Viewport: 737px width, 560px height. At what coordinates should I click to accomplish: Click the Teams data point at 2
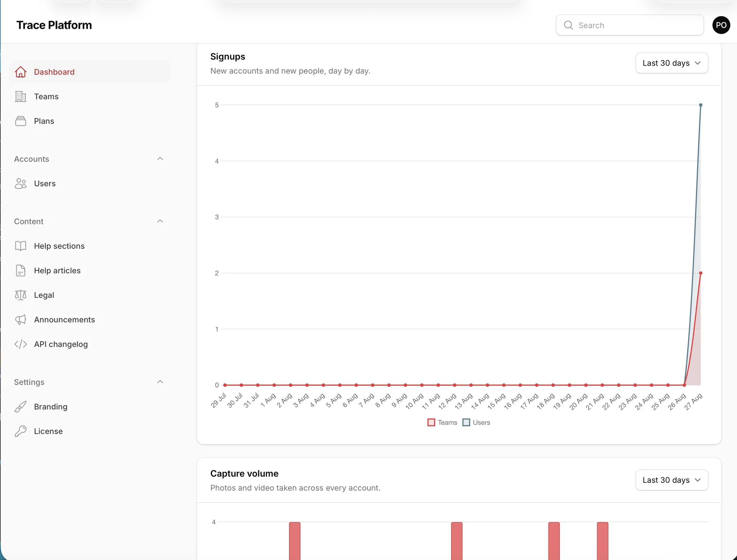(x=701, y=273)
